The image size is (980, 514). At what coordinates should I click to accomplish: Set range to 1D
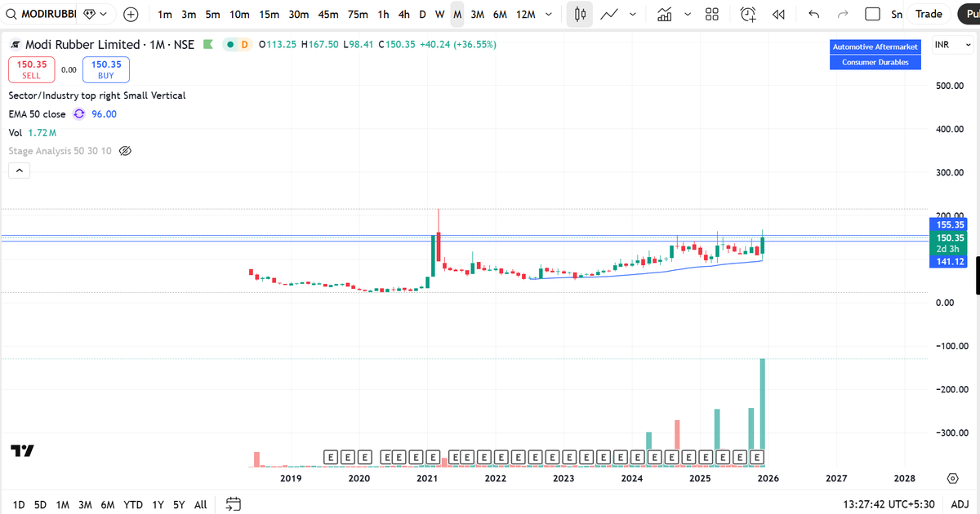pos(19,504)
